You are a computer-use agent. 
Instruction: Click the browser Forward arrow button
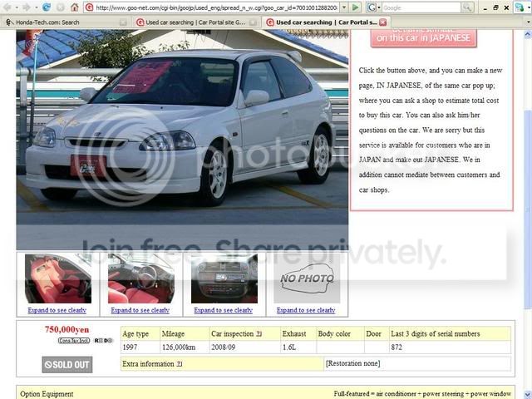click(x=25, y=7)
